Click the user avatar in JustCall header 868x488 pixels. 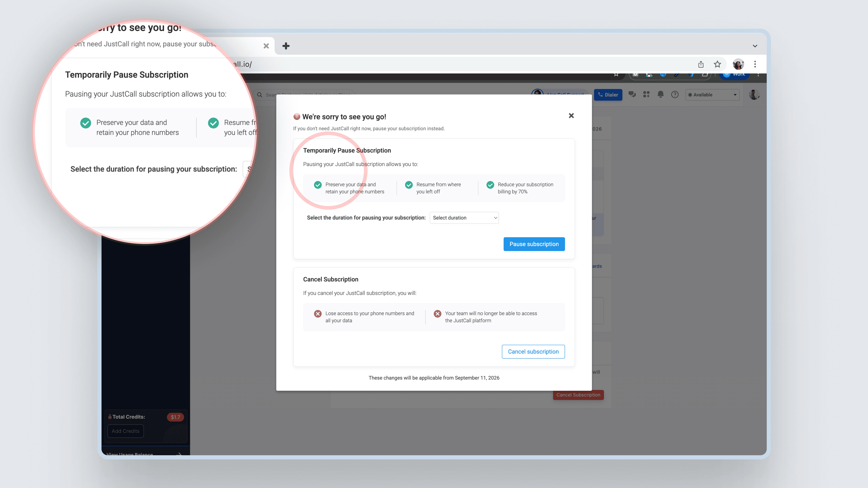pyautogui.click(x=754, y=95)
